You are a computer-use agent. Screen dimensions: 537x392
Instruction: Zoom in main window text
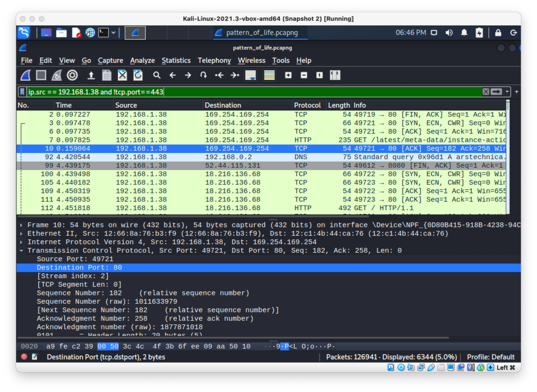(x=288, y=76)
